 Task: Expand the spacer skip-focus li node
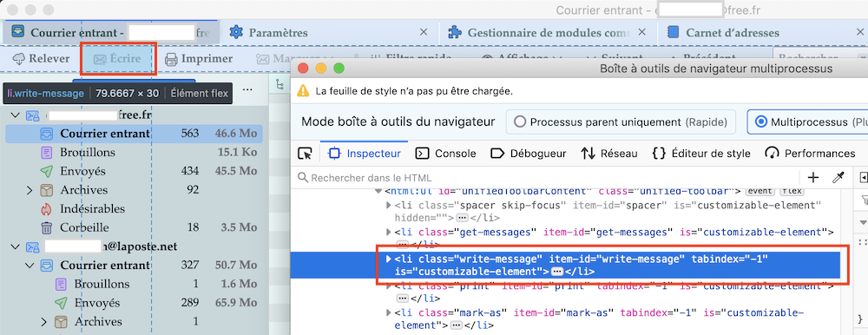[389, 206]
